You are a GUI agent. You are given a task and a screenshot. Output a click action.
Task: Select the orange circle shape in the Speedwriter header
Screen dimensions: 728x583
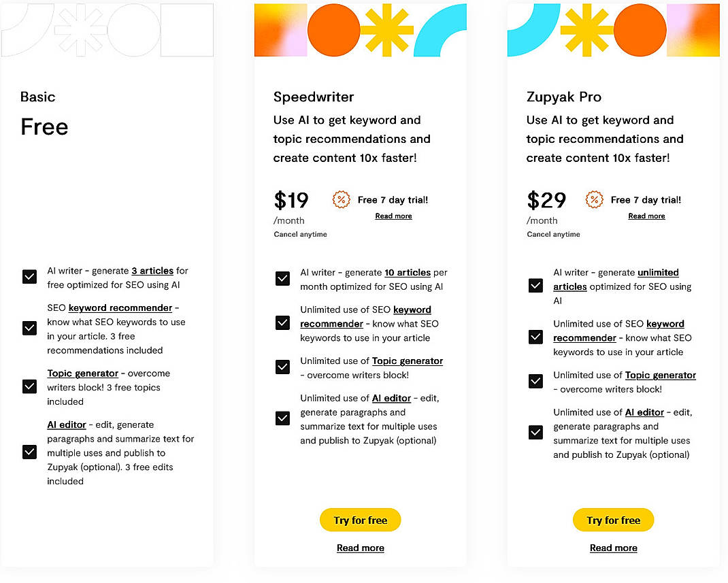click(x=333, y=29)
